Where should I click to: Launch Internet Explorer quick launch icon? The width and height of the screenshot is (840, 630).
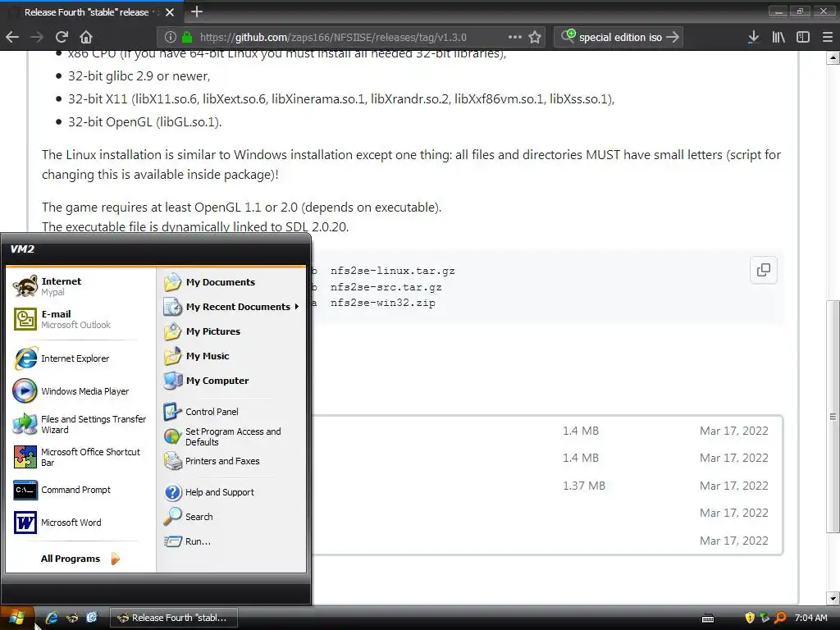pyautogui.click(x=52, y=618)
